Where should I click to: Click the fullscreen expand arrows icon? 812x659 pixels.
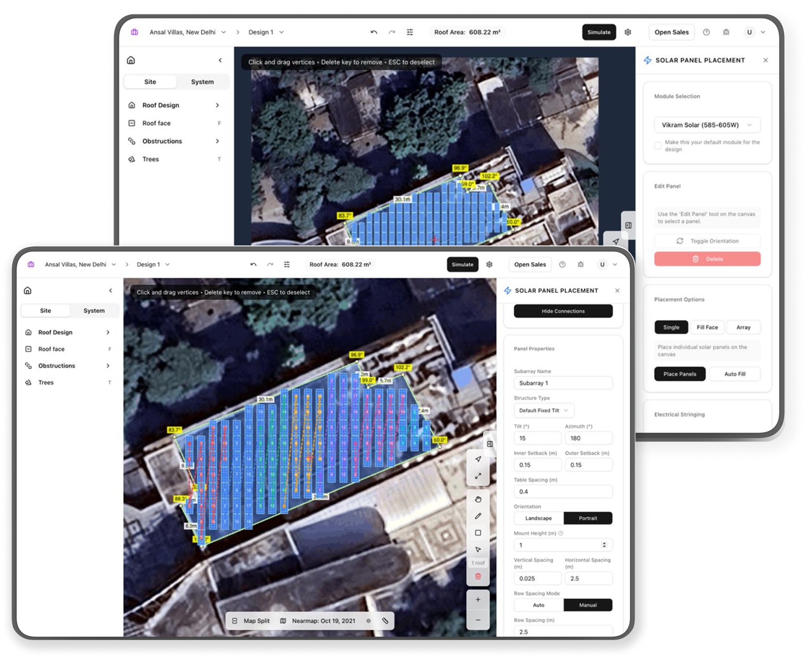point(478,476)
